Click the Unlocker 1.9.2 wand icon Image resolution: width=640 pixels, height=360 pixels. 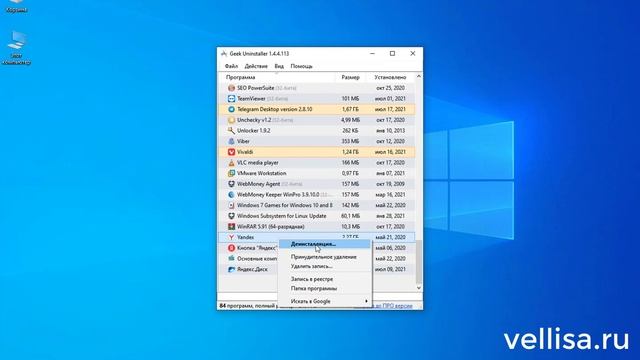click(x=231, y=131)
